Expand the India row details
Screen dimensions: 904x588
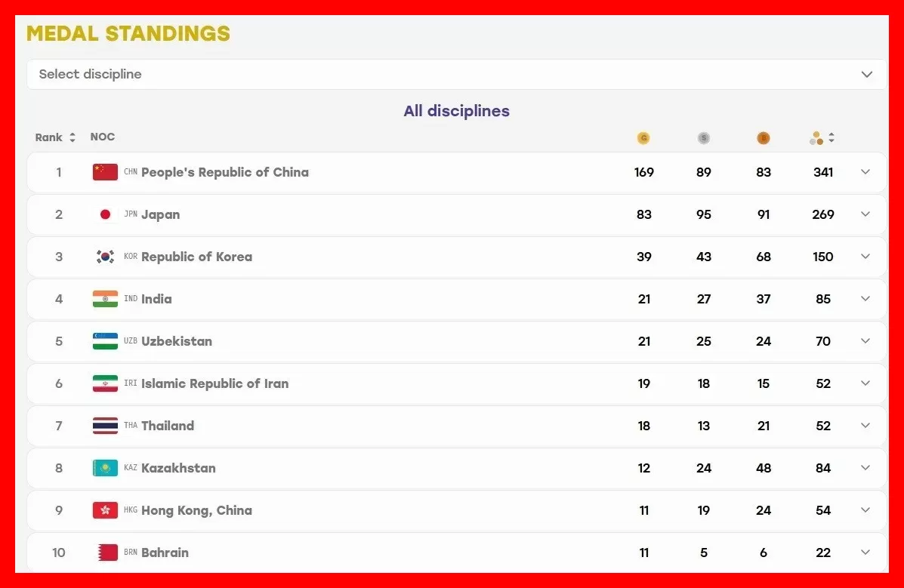865,299
